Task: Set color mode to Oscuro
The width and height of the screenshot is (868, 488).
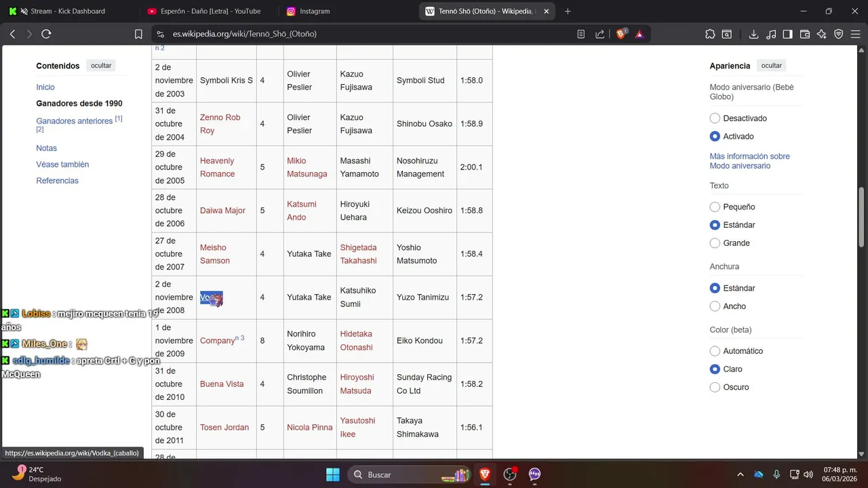Action: (715, 387)
